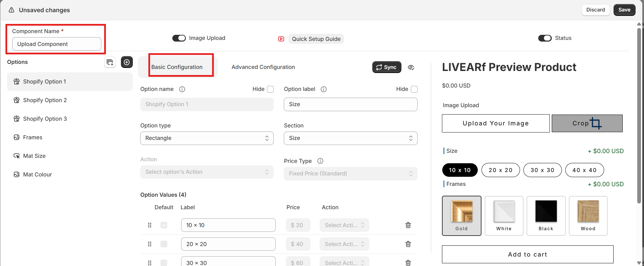Click the Frames image icon

tap(17, 137)
